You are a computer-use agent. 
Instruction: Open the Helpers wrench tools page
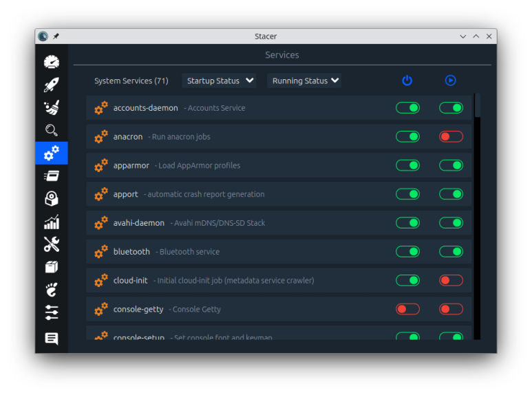pyautogui.click(x=52, y=244)
